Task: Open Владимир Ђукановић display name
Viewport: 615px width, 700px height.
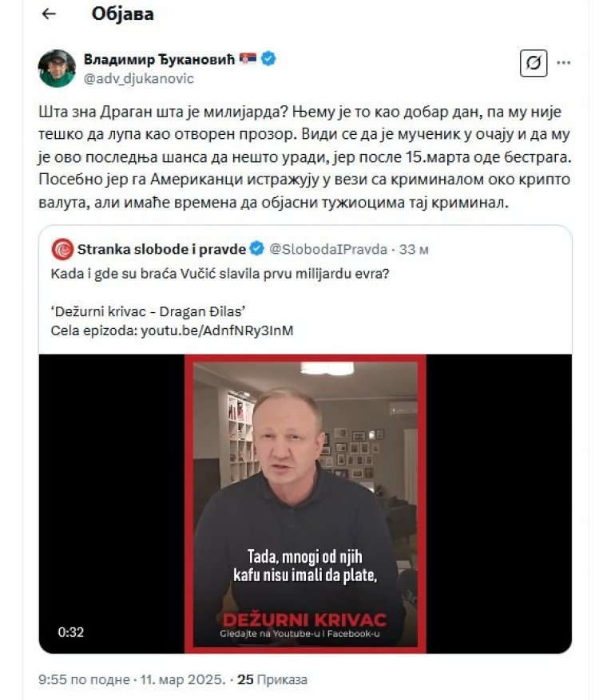Action: point(159,59)
